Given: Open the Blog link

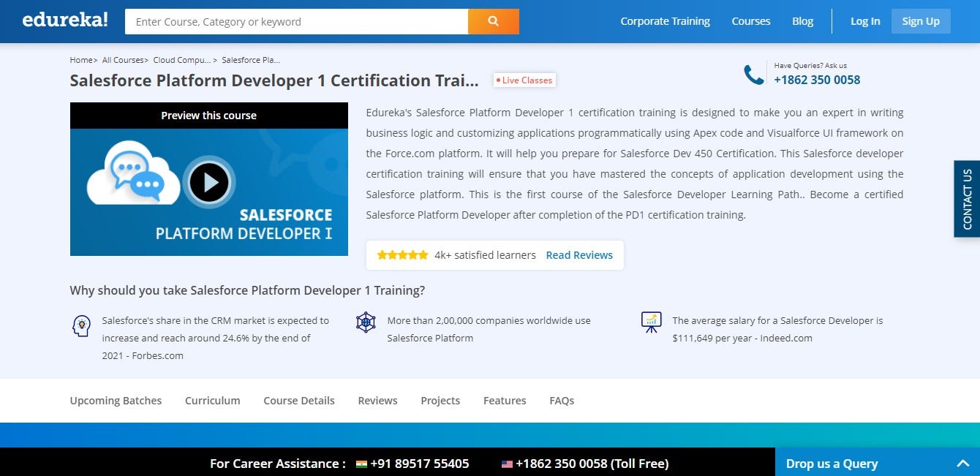Looking at the screenshot, I should (802, 21).
